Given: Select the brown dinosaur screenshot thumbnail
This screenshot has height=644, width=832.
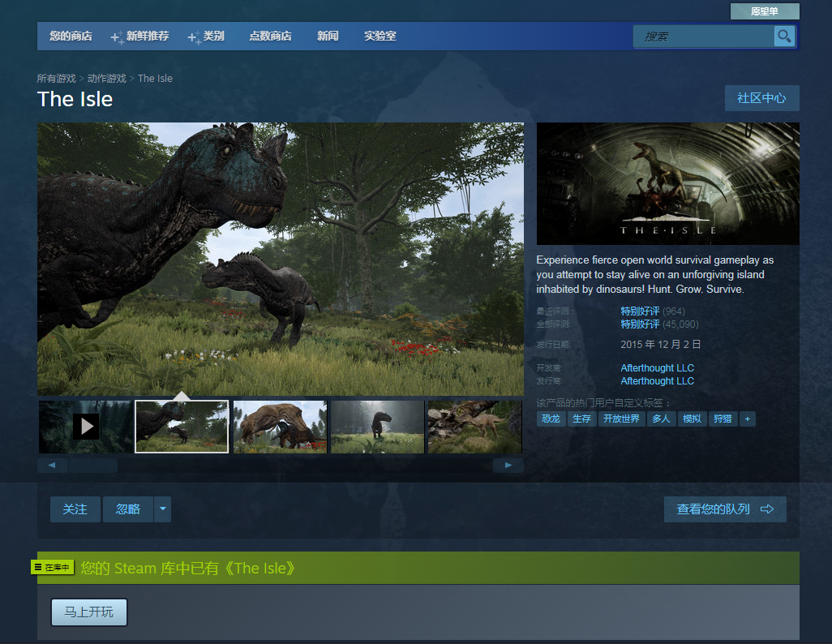Looking at the screenshot, I should (280, 426).
